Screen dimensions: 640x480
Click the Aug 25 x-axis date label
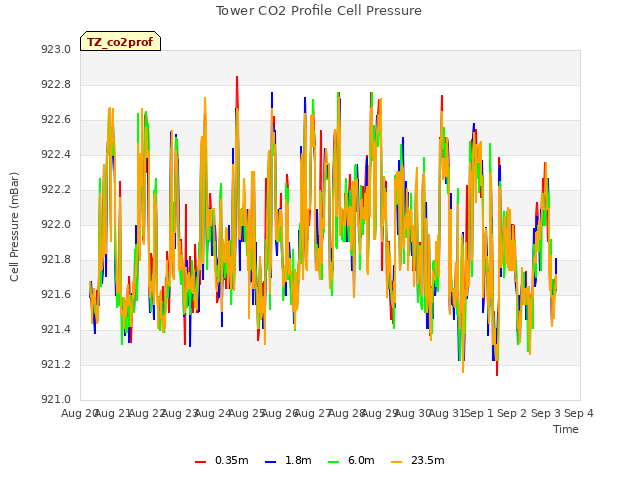click(x=247, y=413)
